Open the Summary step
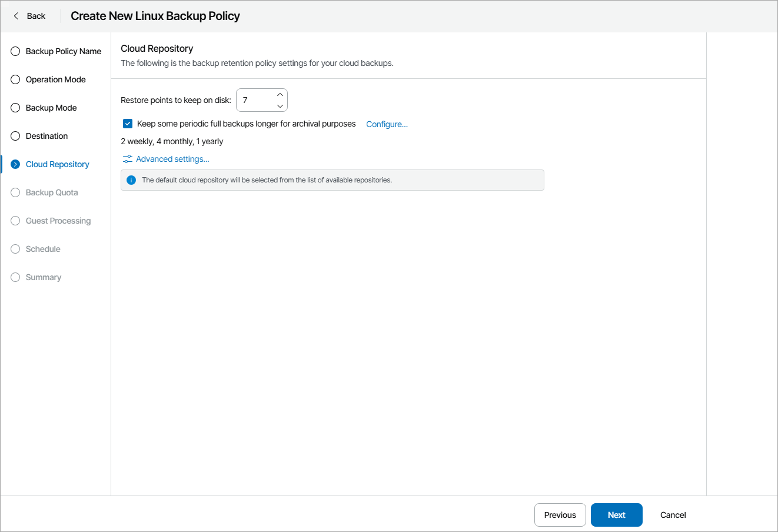 coord(44,277)
